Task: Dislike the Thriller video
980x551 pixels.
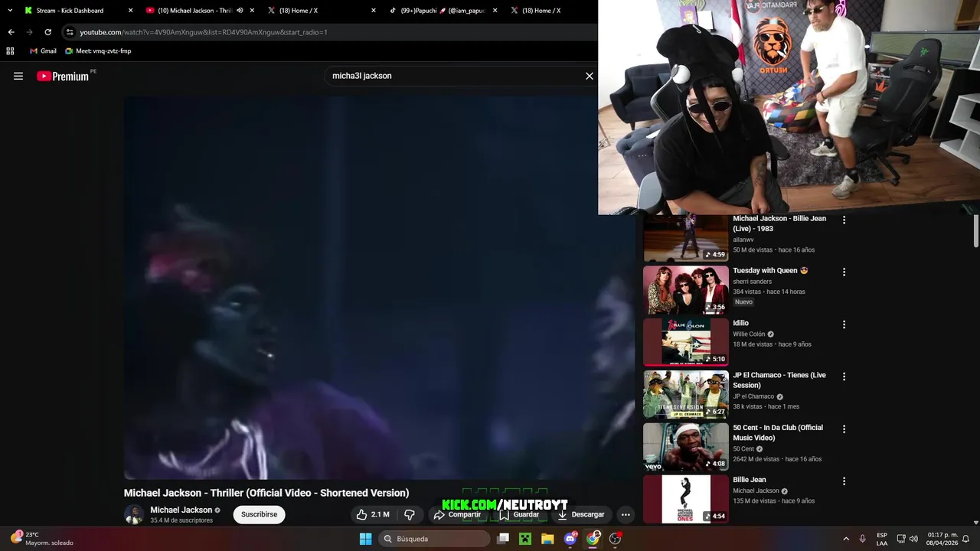Action: (410, 514)
